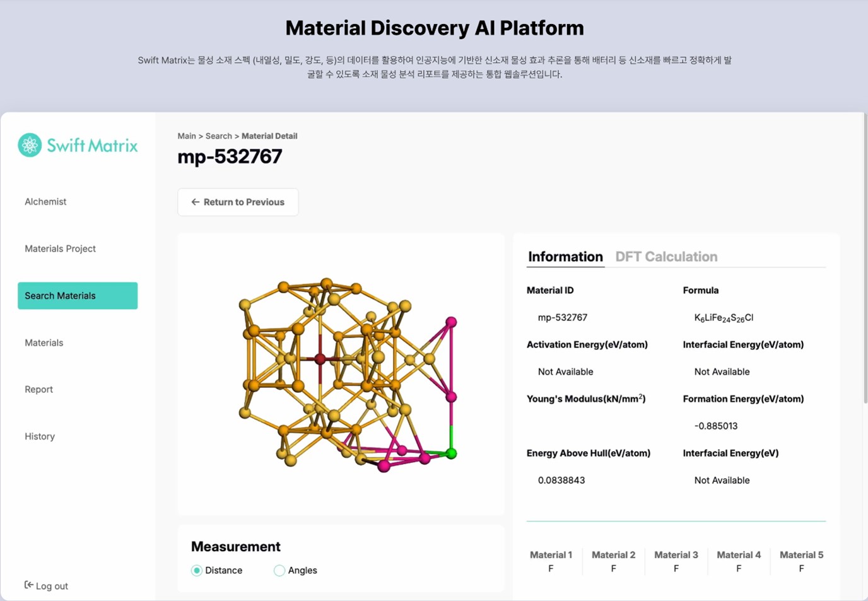Click the Search breadcrumb link

(218, 136)
